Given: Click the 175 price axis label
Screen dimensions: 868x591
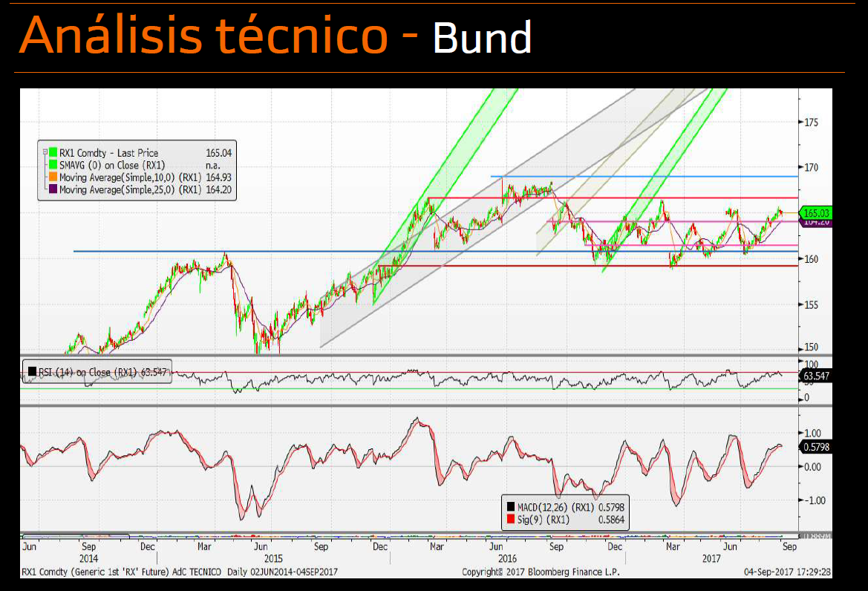Looking at the screenshot, I should [x=811, y=123].
